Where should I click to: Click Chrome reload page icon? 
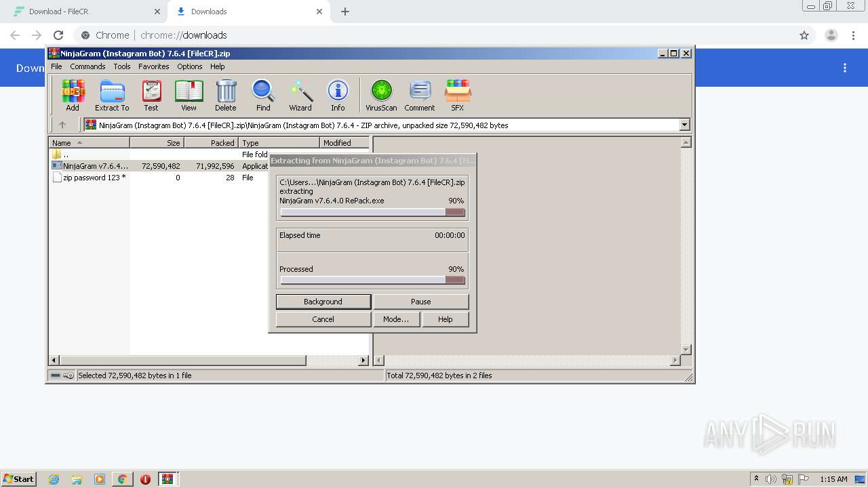click(58, 35)
